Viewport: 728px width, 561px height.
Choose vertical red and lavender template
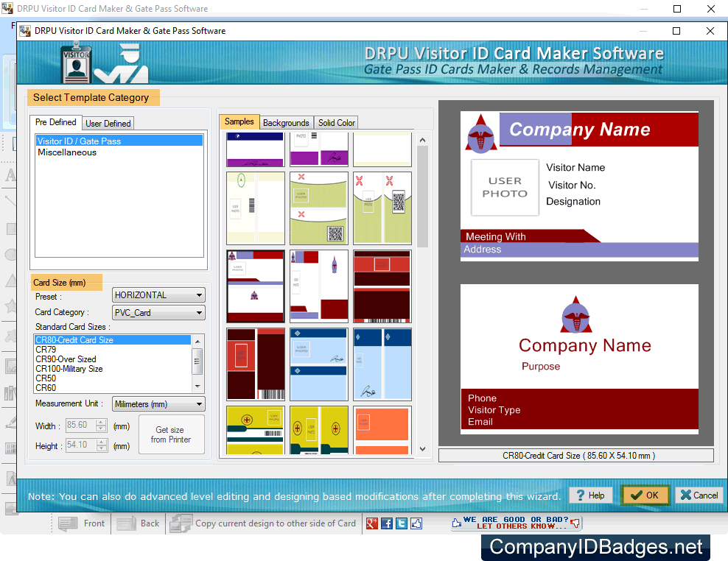(x=319, y=286)
